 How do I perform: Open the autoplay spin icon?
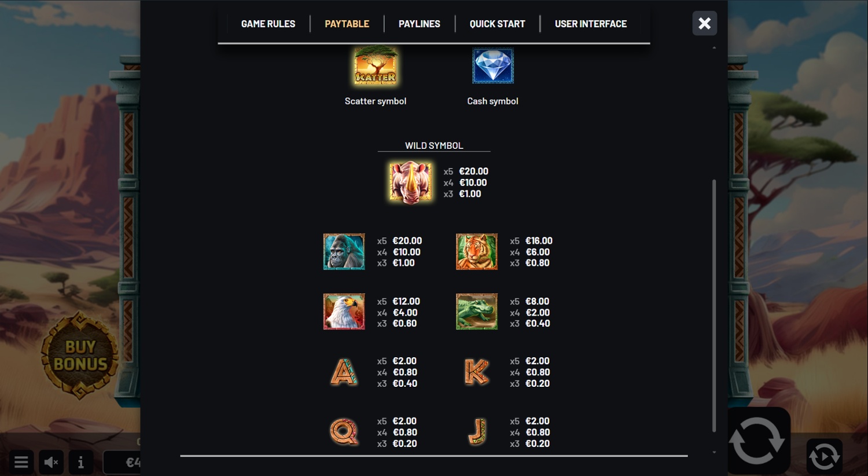824,456
